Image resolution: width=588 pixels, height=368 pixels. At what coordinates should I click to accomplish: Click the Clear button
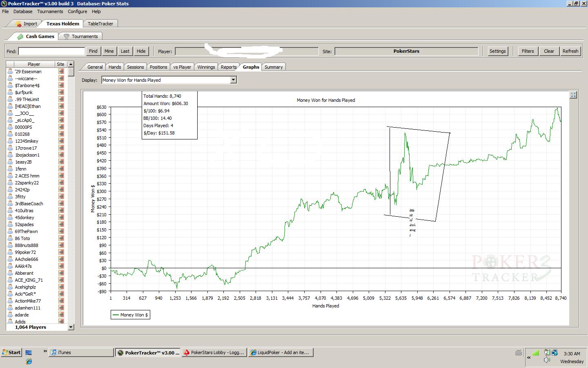(549, 51)
